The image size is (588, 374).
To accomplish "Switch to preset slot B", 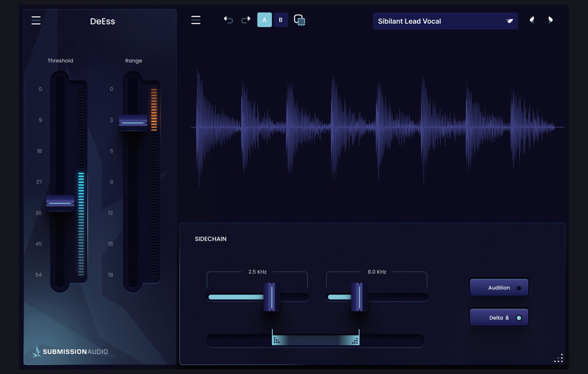I will (281, 20).
